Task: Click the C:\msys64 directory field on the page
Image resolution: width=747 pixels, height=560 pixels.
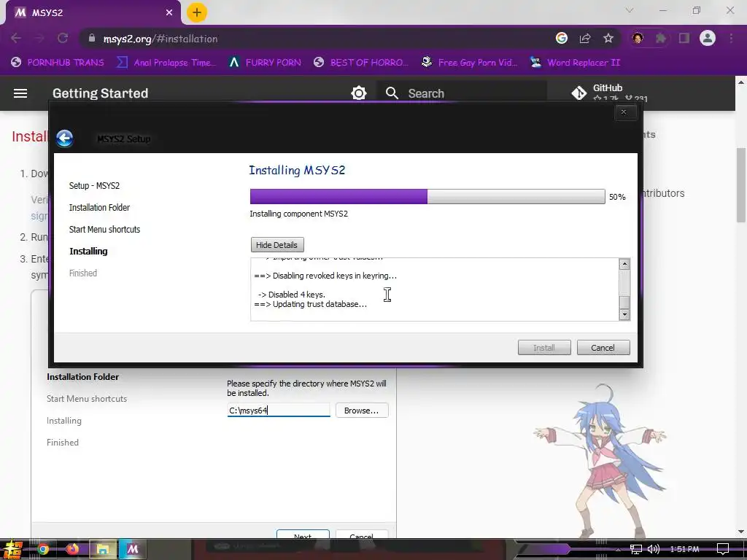Action: (x=279, y=410)
